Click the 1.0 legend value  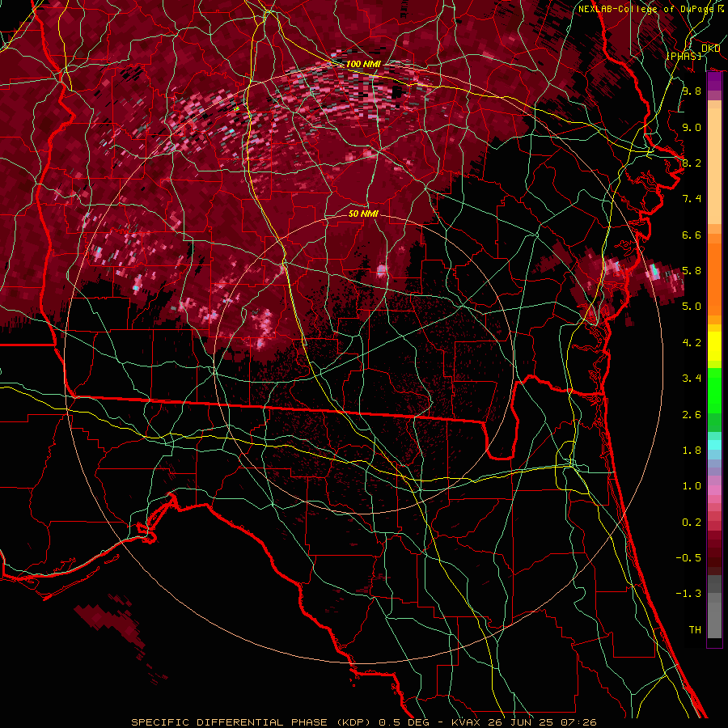(x=692, y=486)
